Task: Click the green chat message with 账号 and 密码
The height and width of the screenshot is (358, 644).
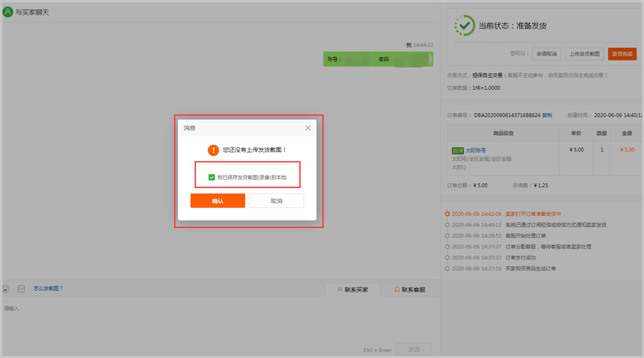Action: [378, 59]
